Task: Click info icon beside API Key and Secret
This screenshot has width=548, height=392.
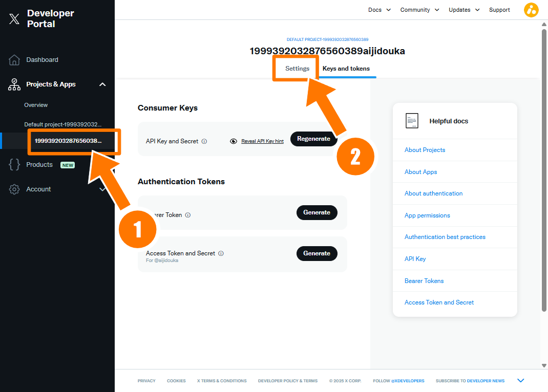Action: tap(204, 141)
